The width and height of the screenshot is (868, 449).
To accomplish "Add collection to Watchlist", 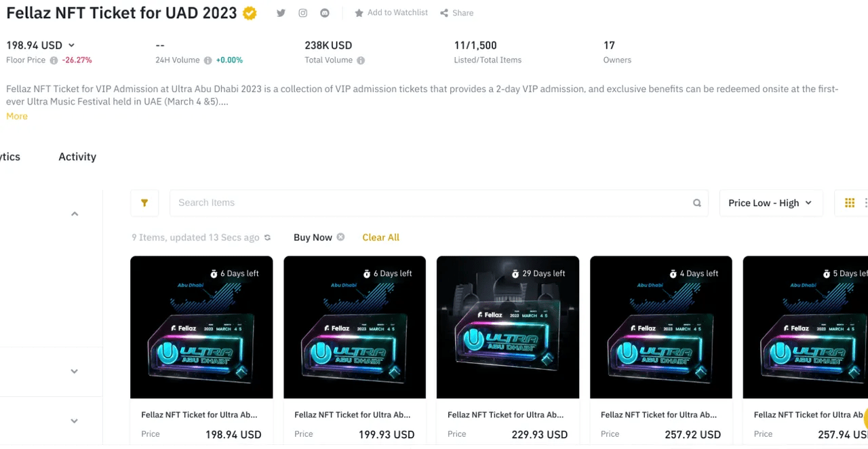I will [x=391, y=13].
